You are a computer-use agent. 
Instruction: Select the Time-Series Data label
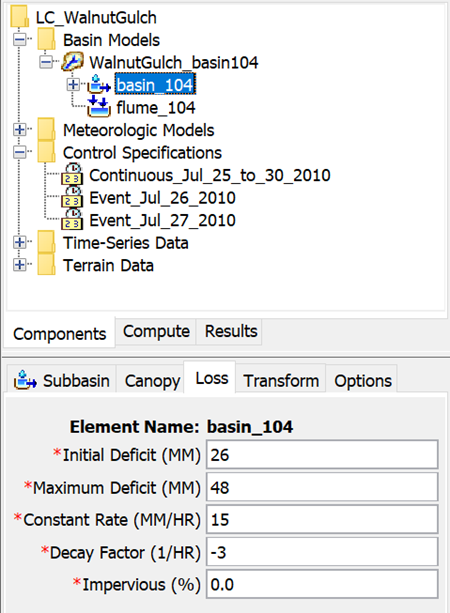point(125,243)
